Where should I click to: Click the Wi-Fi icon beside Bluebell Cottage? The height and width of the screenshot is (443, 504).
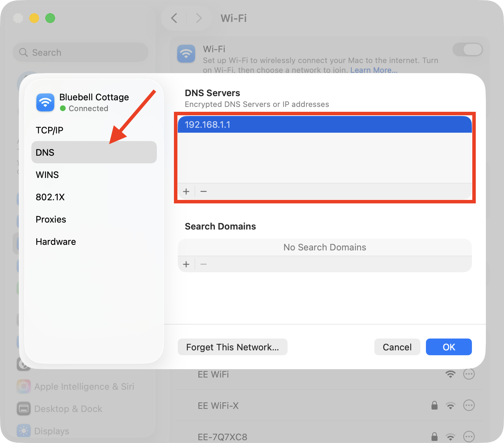click(x=45, y=102)
